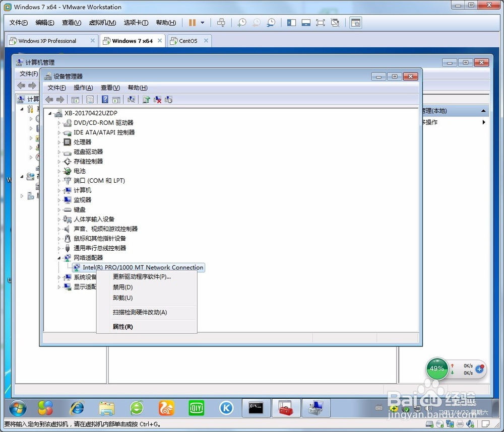Select the Windows 7 x64 tab
The width and height of the screenshot is (504, 432).
[x=132, y=41]
